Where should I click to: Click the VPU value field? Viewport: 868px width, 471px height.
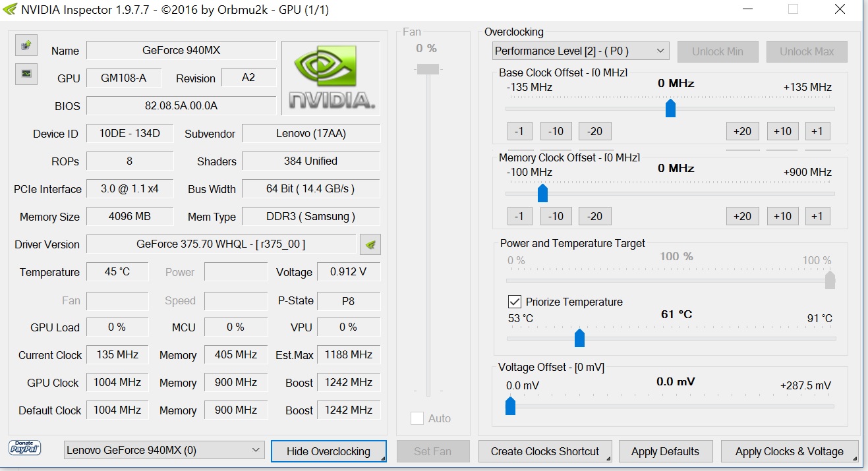tap(349, 327)
